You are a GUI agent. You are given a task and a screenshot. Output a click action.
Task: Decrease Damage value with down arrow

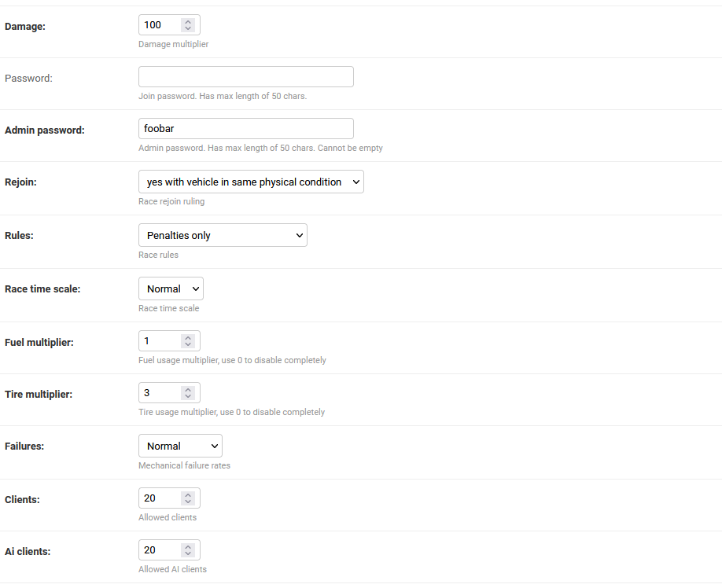[187, 28]
